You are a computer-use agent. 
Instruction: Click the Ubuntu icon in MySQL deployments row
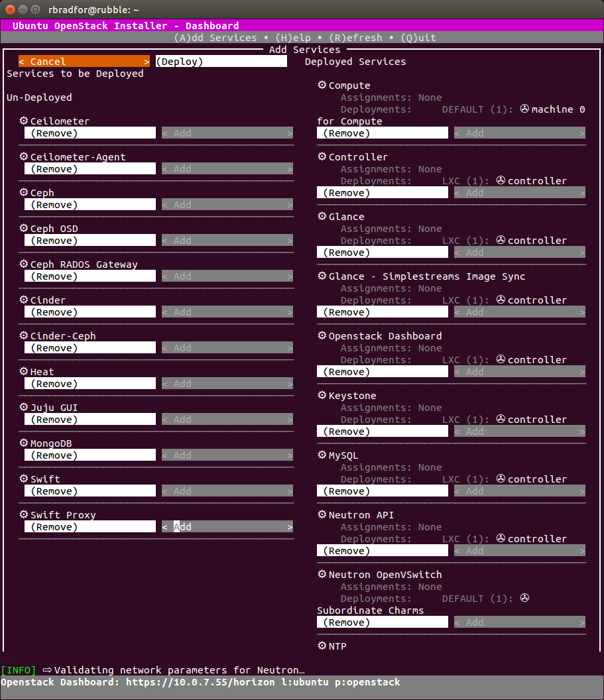click(x=501, y=479)
